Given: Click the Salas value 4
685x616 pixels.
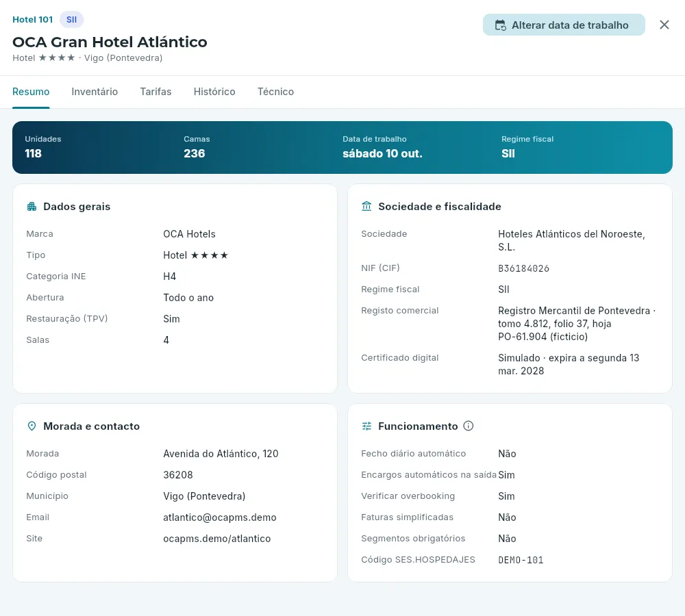Looking at the screenshot, I should coord(166,340).
